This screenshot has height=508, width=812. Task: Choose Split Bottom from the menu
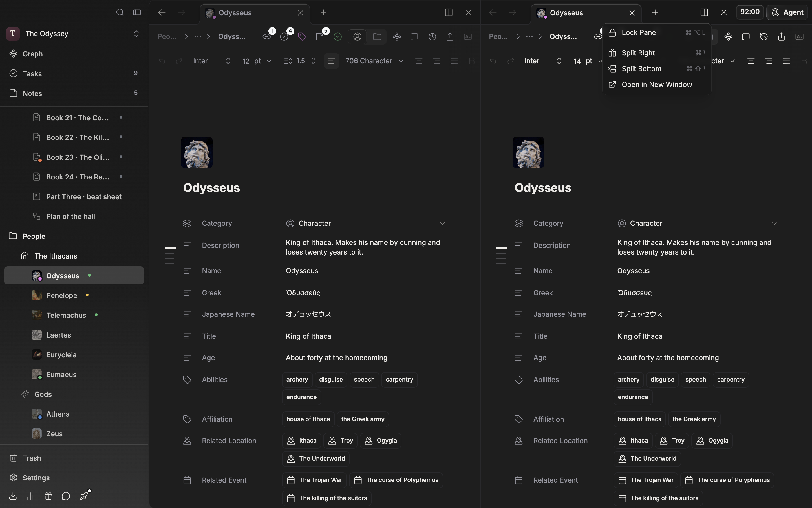657,69
